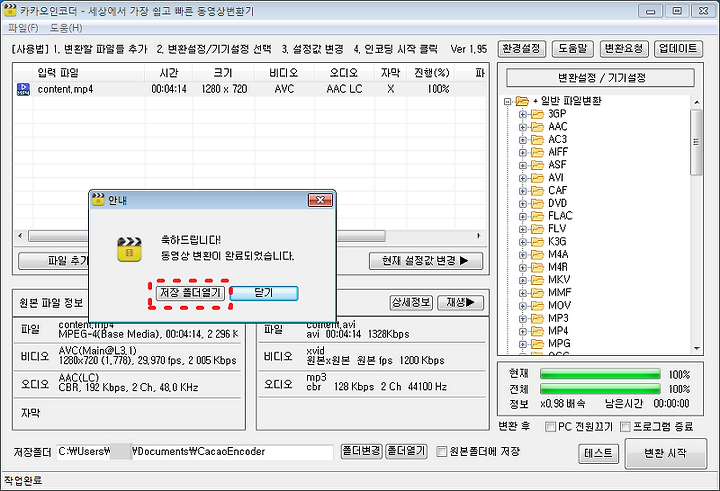Screen dimensions: 720x491
Task: Open the 파일(F) menu
Action: 23,28
